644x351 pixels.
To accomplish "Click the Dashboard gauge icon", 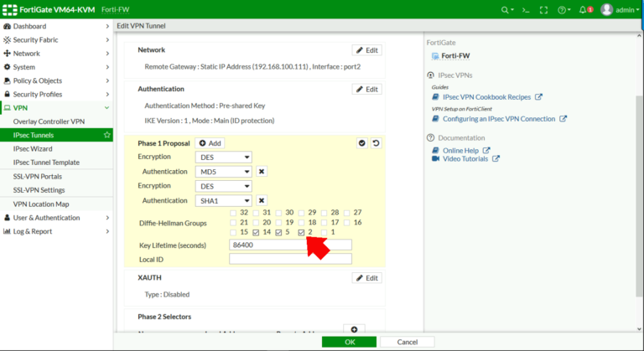I will pos(7,26).
